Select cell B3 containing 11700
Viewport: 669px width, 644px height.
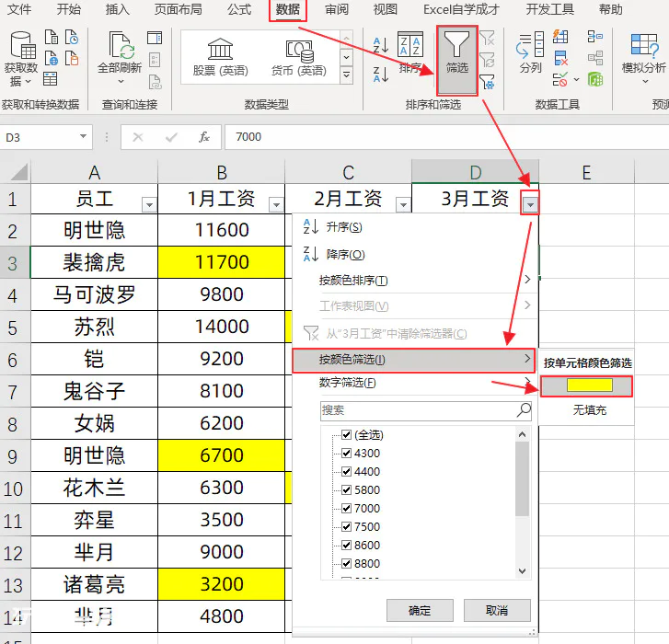(x=222, y=262)
